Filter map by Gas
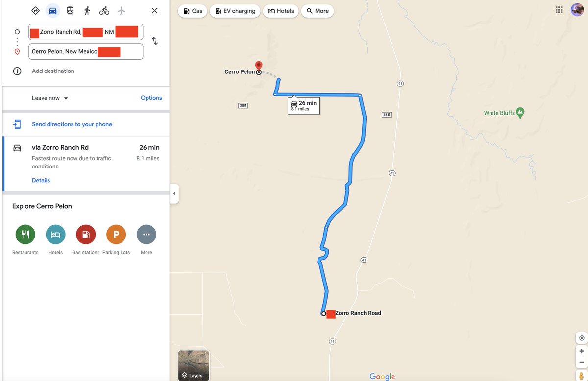The height and width of the screenshot is (381, 588). 193,11
